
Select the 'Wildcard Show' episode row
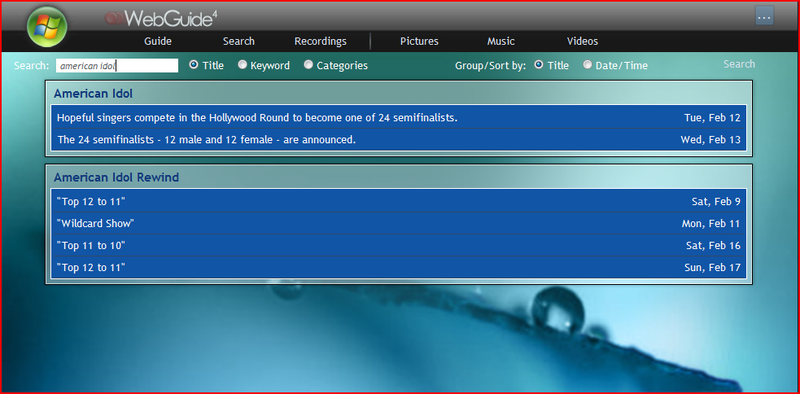tap(398, 223)
